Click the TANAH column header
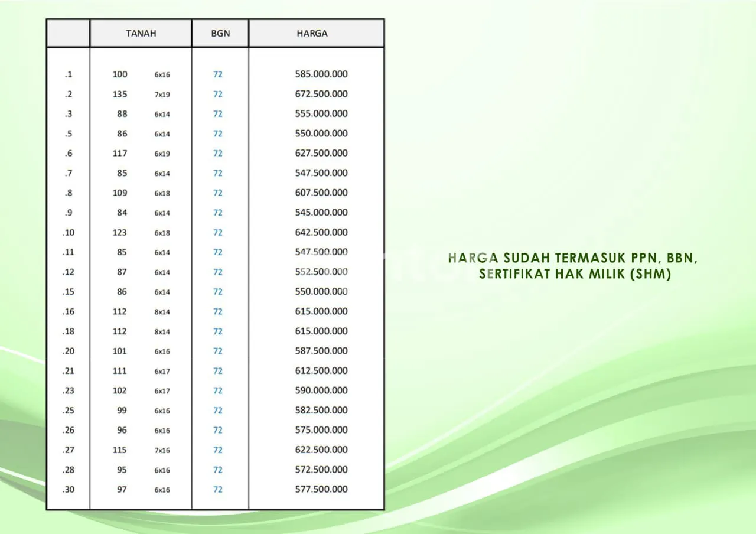The width and height of the screenshot is (756, 534). point(141,34)
